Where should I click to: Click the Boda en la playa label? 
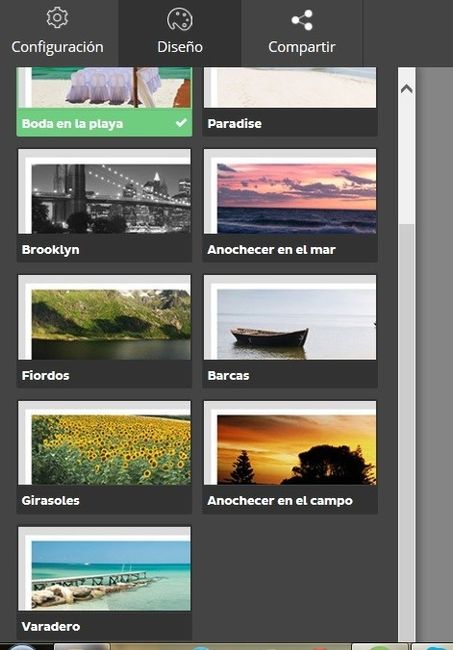click(73, 124)
